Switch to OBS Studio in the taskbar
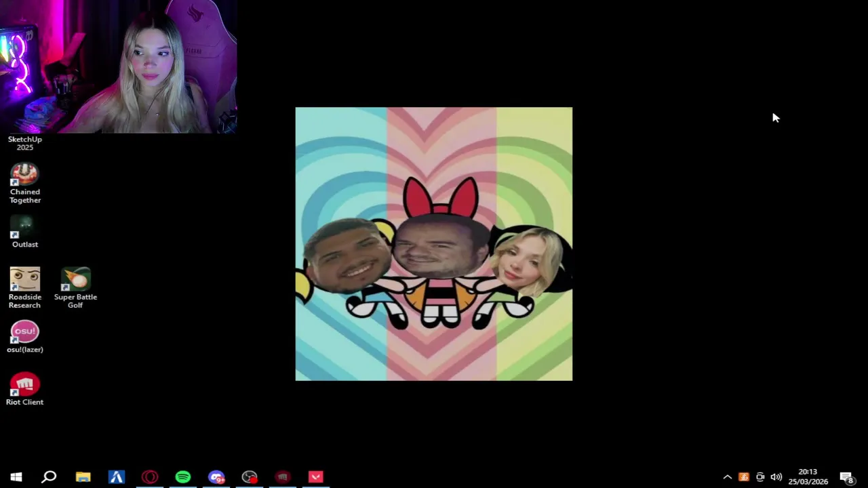Image resolution: width=868 pixels, height=488 pixels. coord(250,477)
